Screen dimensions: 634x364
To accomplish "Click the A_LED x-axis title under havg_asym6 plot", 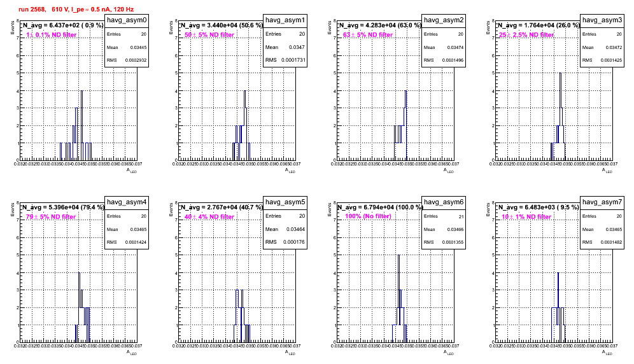I will tap(449, 353).
